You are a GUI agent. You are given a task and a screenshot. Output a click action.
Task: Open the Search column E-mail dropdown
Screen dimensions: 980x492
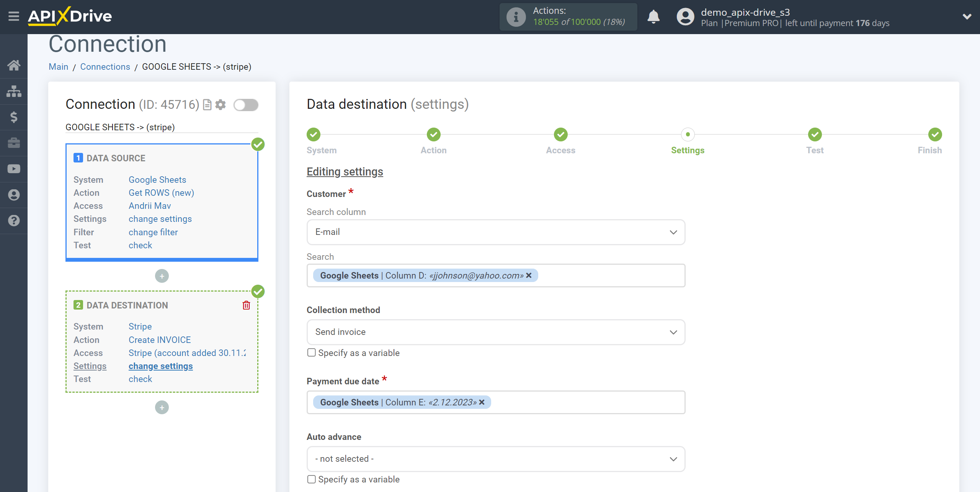click(496, 232)
